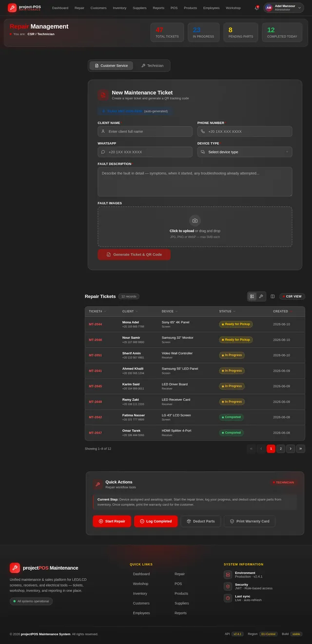Viewport: 312px width, 644px height.
Task: Open the Products nav menu item
Action: tap(191, 8)
